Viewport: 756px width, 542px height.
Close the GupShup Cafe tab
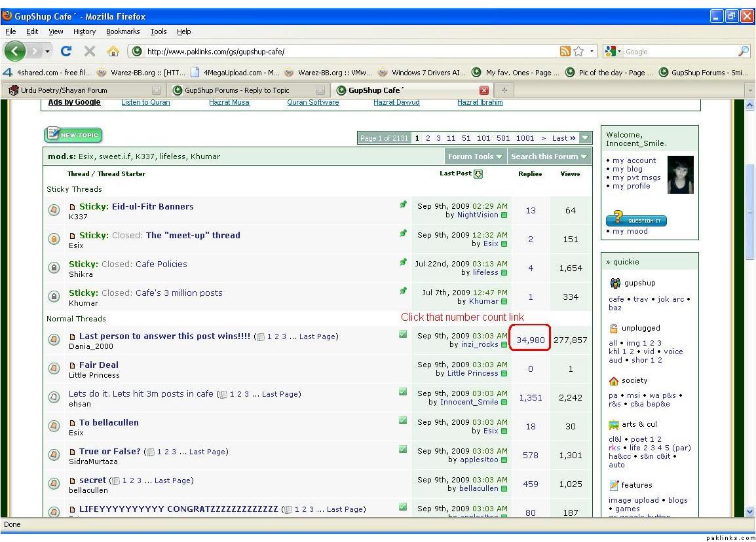pos(484,90)
